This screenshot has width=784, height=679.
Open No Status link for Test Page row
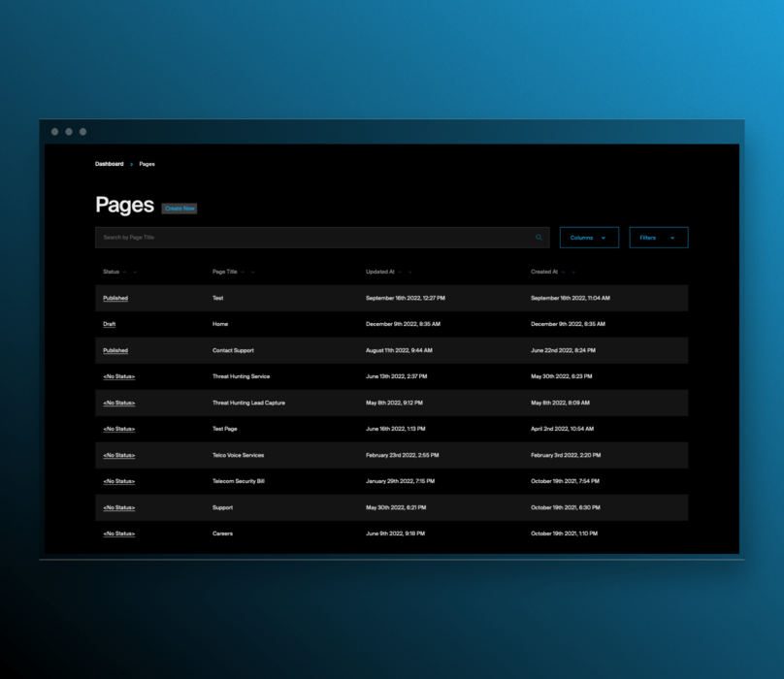tap(119, 429)
